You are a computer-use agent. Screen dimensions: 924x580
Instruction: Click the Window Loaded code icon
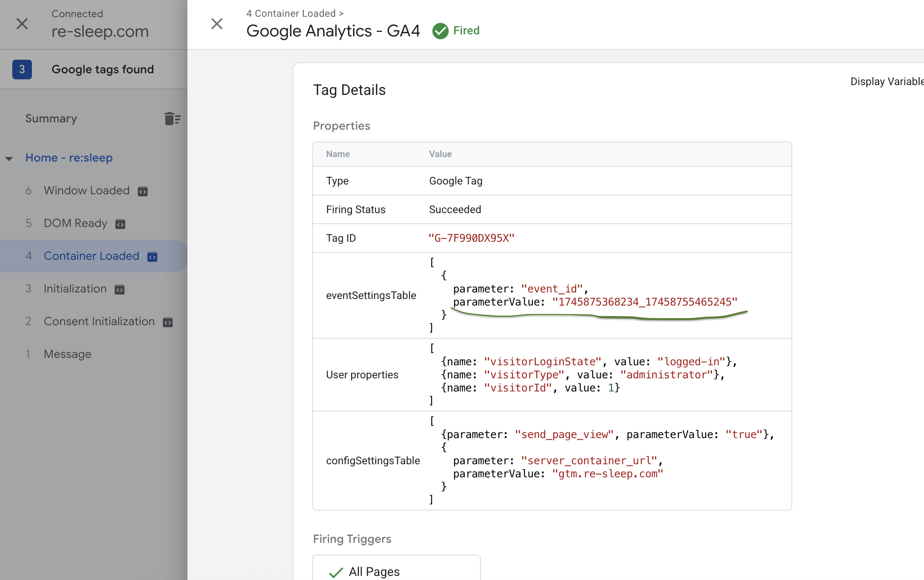tap(142, 191)
